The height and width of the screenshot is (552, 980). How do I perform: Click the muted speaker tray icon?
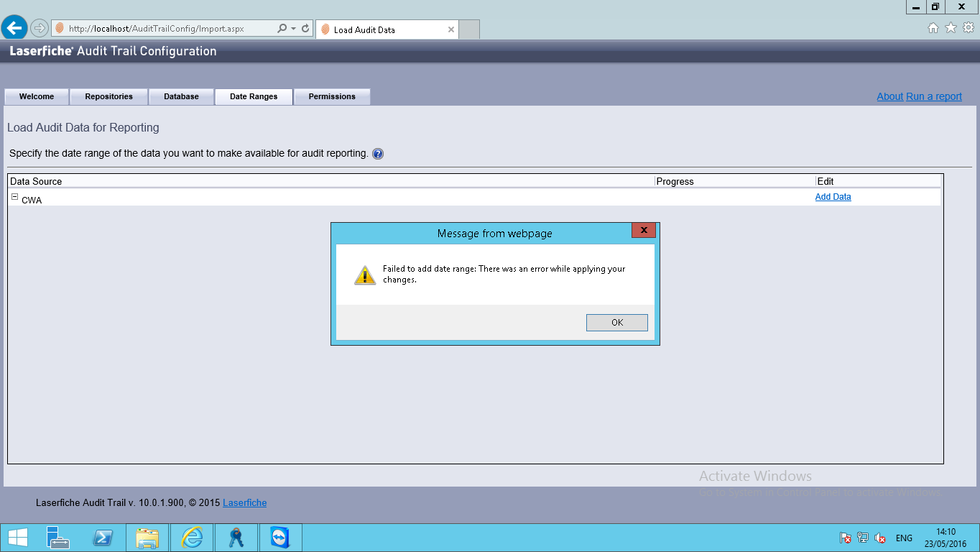[x=880, y=538]
